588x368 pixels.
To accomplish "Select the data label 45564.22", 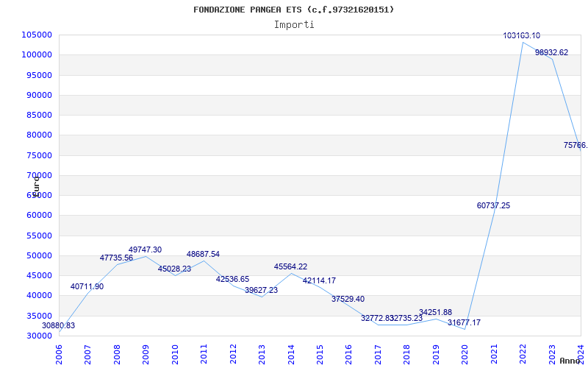I will point(290,266).
